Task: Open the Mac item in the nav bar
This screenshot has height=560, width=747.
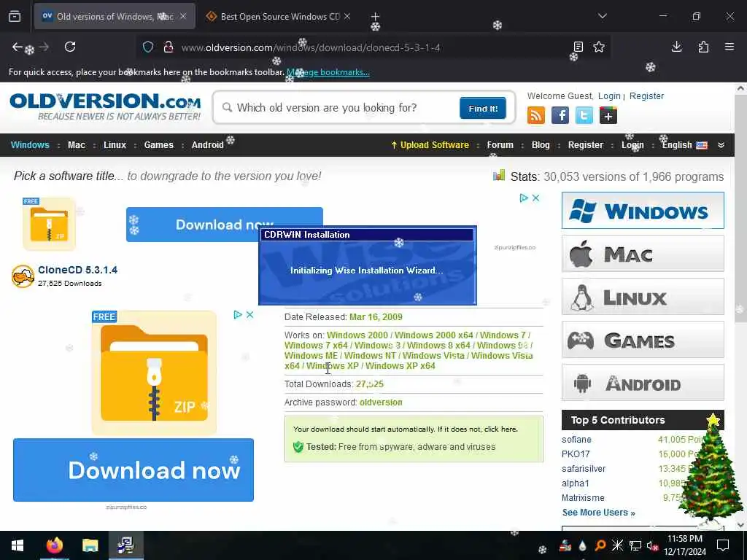Action: (x=76, y=145)
